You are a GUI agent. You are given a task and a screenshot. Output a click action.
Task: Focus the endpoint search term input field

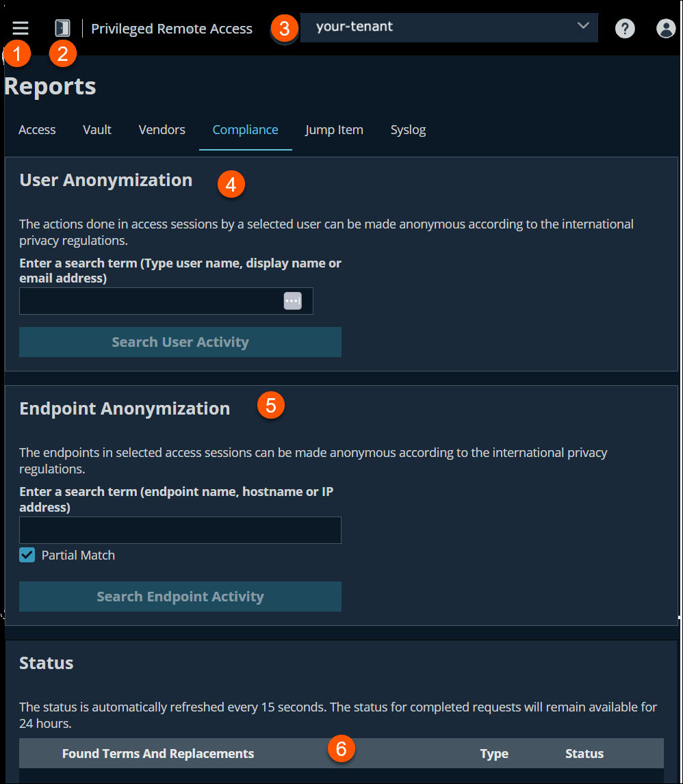pyautogui.click(x=180, y=530)
